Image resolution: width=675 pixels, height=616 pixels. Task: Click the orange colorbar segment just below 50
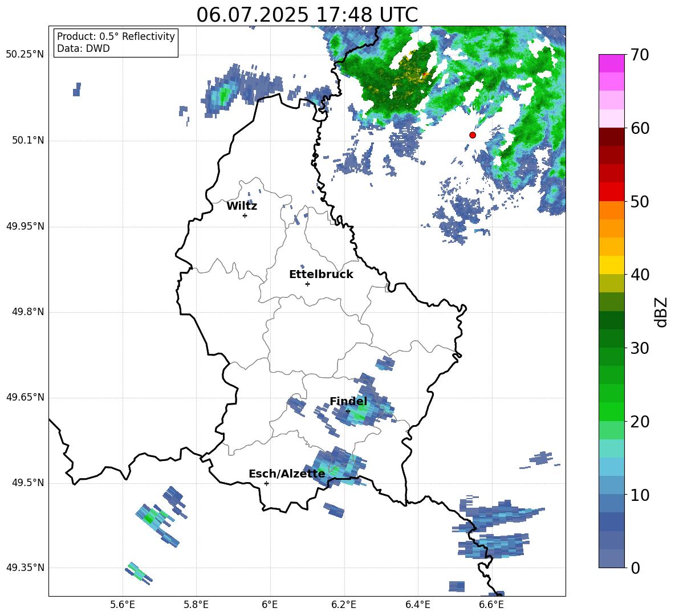612,210
